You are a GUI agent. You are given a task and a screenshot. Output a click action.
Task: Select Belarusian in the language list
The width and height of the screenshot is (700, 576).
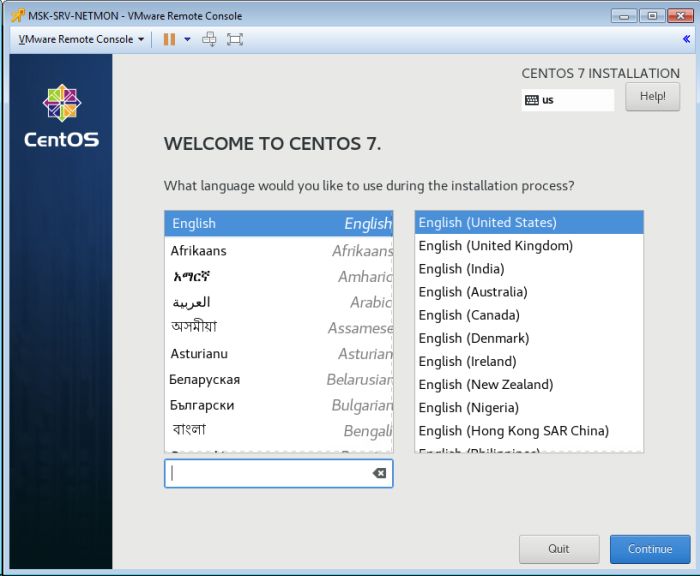tap(279, 380)
